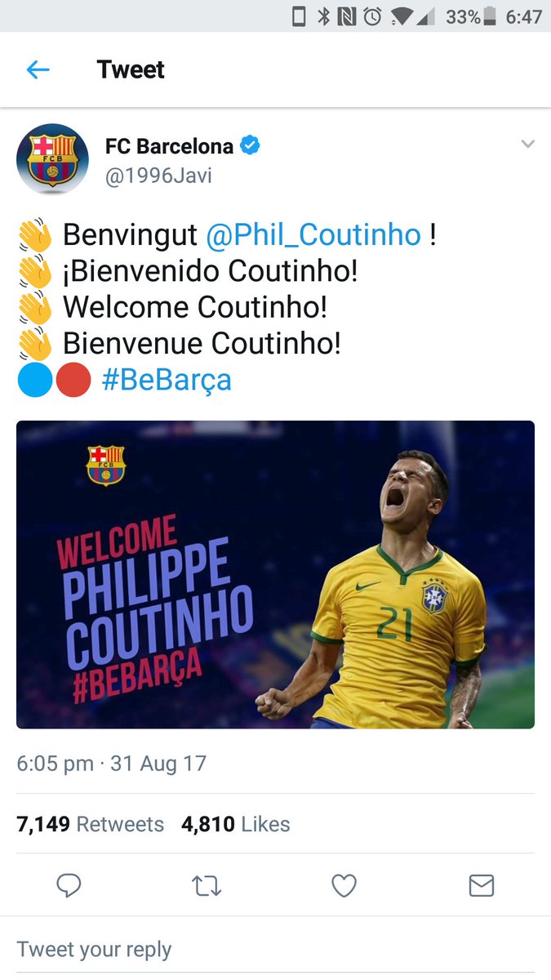This screenshot has height=980, width=551.
Task: Open the @Phil_Coutinho mention
Action: (313, 235)
